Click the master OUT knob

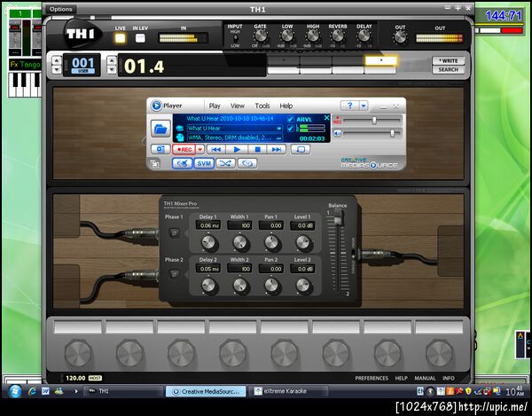point(400,37)
